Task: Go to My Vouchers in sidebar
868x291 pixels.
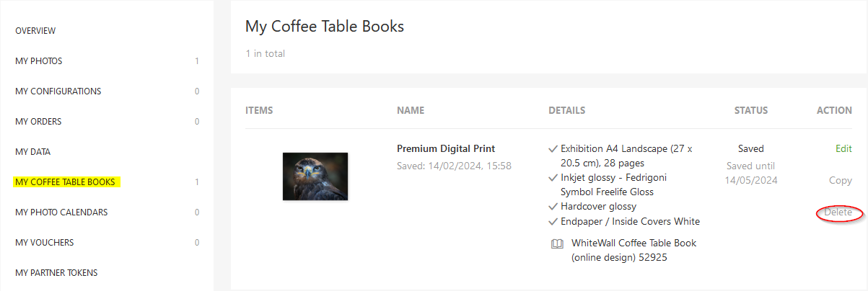Action: point(45,243)
